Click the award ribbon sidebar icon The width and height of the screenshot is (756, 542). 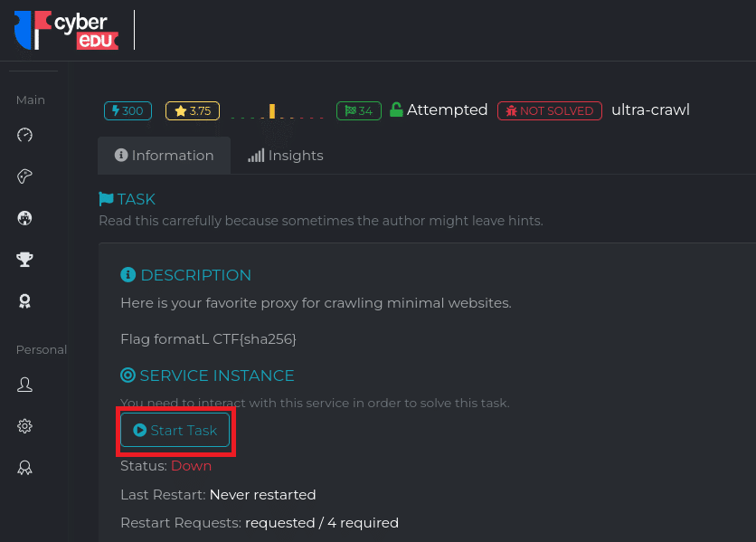[24, 301]
